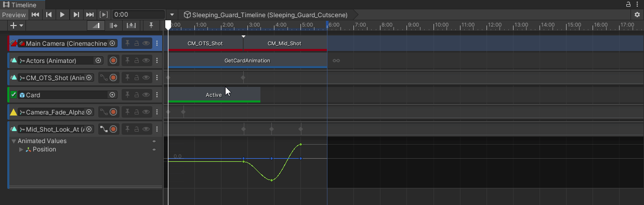Open Card track options menu
The width and height of the screenshot is (644, 205).
point(157,95)
